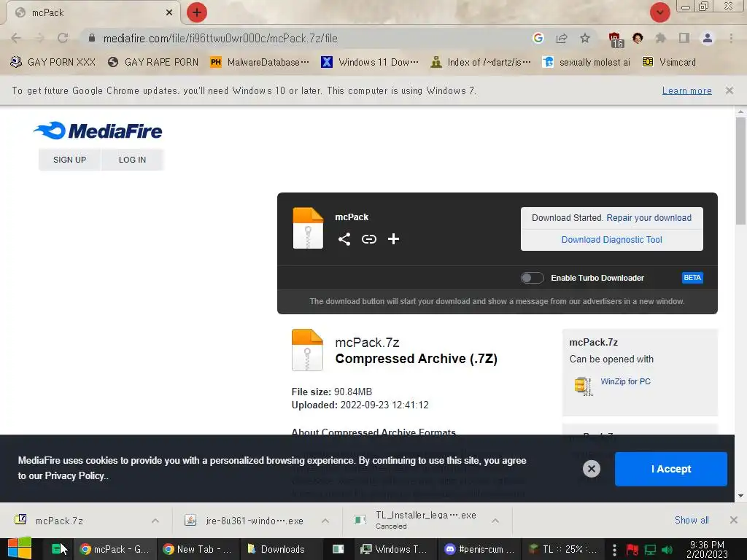Switch to New Tab Chrome taskbar window
The width and height of the screenshot is (747, 560).
198,549
